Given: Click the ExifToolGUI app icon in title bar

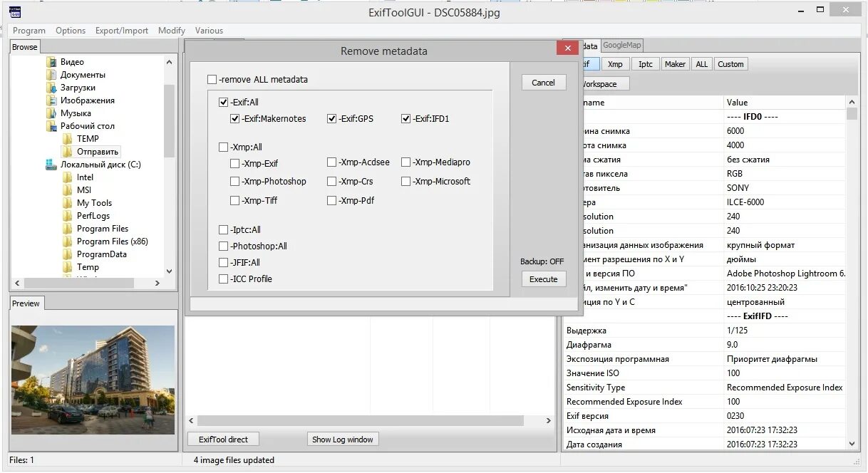Looking at the screenshot, I should click(15, 12).
